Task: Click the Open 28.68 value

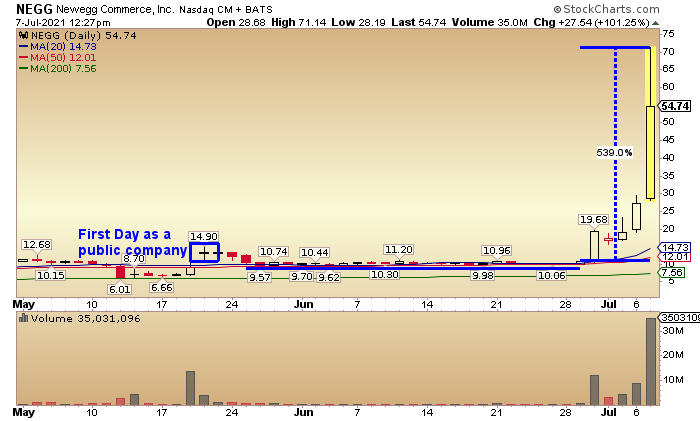Action: (236, 22)
